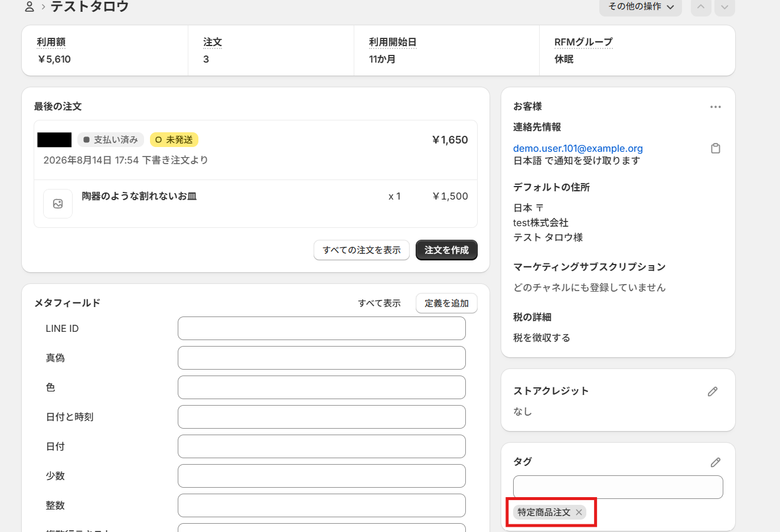Click the テスト タロウ様 address name
Viewport: 780px width, 532px height.
pyautogui.click(x=548, y=237)
